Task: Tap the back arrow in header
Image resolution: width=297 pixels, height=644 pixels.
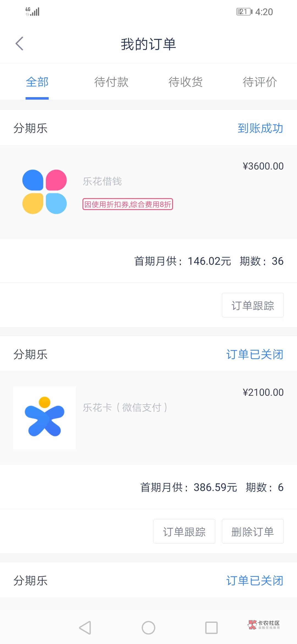Action: (19, 44)
